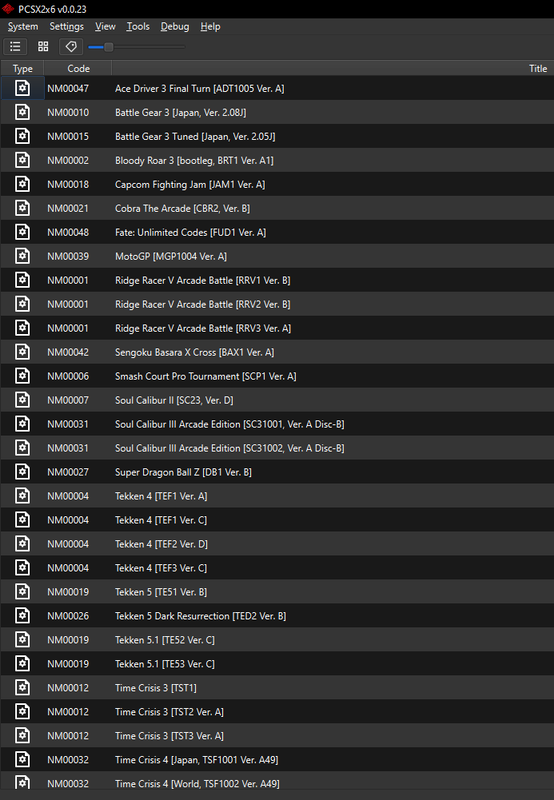The image size is (554, 800).
Task: Click code NM00026 cell
Action: [x=68, y=616]
